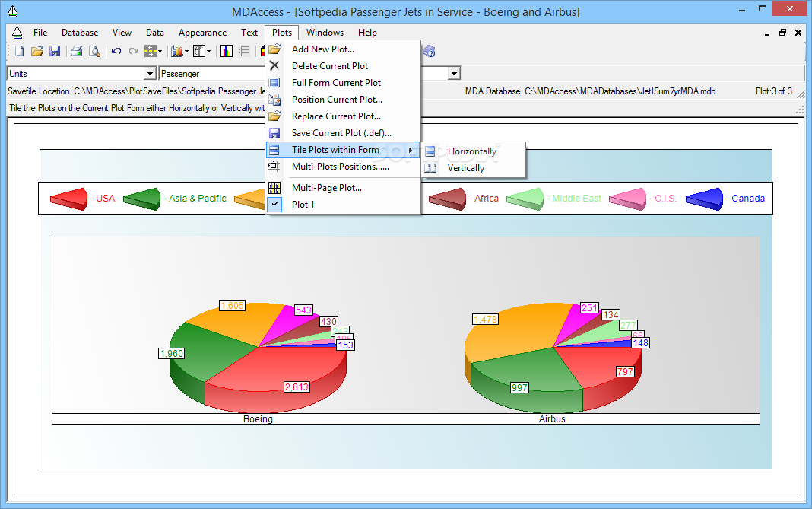Open the Data menu
Screen dimensions: 812x509
(x=155, y=33)
